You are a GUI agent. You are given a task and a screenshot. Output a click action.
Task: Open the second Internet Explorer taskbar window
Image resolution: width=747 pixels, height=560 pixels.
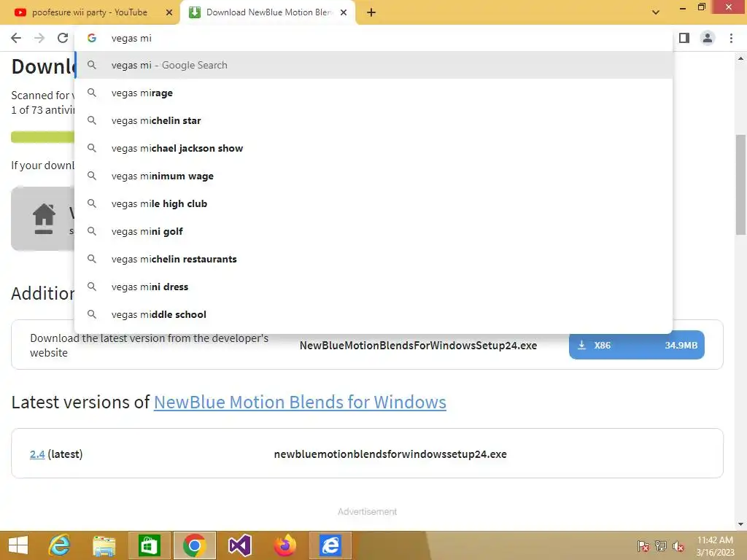[330, 545]
